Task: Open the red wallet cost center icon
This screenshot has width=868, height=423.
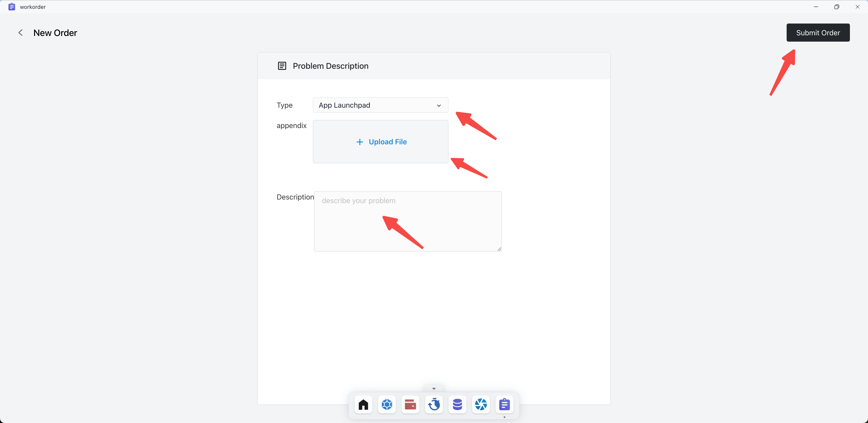Action: pyautogui.click(x=410, y=404)
